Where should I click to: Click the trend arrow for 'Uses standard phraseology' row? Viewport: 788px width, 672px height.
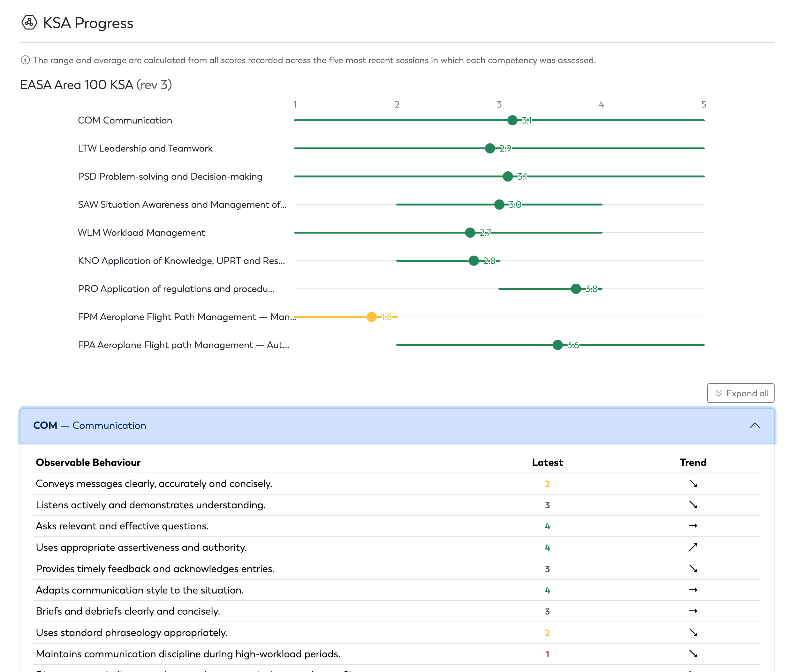coord(693,632)
